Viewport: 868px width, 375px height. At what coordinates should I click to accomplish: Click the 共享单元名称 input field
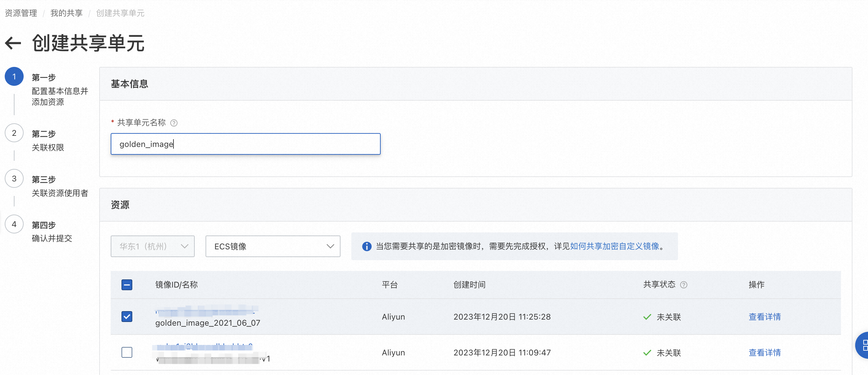[x=245, y=144]
